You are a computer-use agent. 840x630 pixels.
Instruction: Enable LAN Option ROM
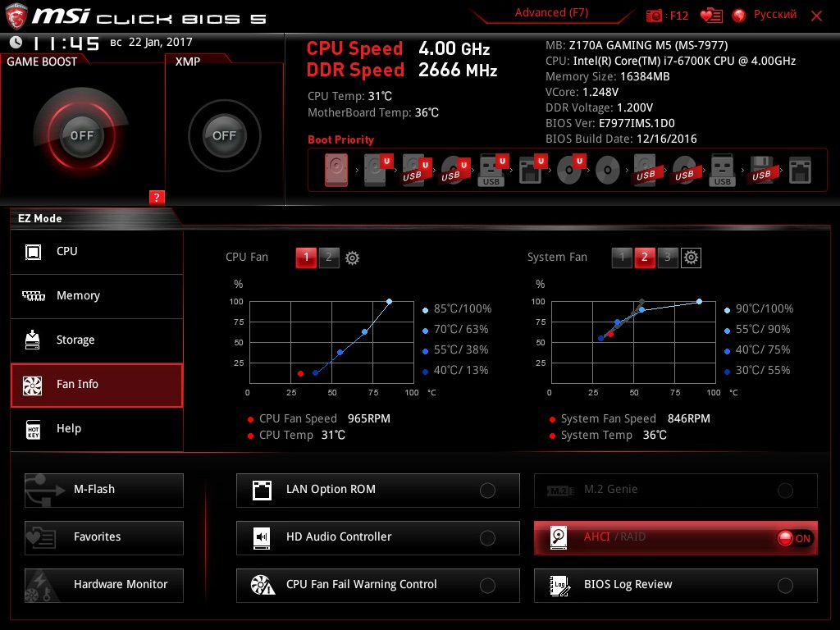[377, 490]
